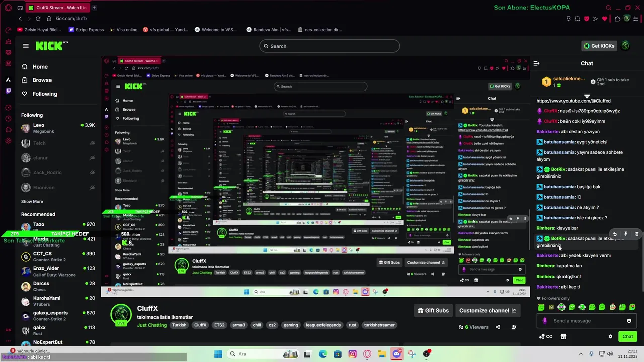The image size is (644, 362).
Task: Open a new browser tab
Action: coord(94,8)
